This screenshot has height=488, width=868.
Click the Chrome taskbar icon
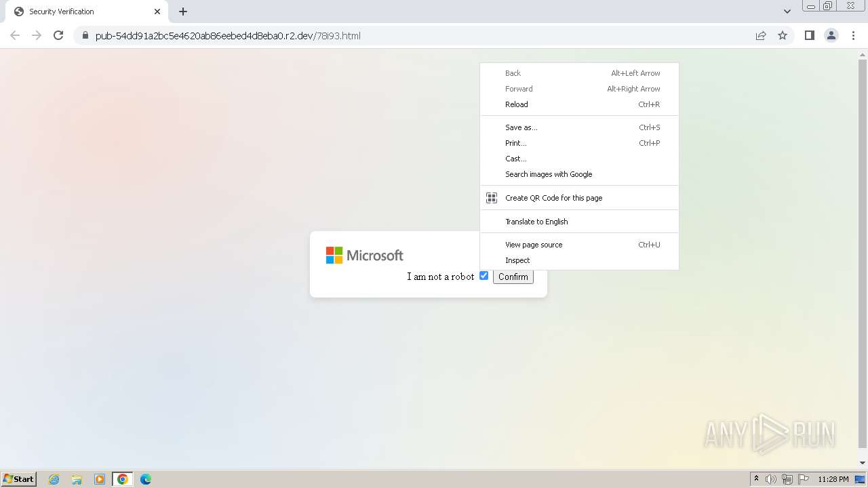122,479
